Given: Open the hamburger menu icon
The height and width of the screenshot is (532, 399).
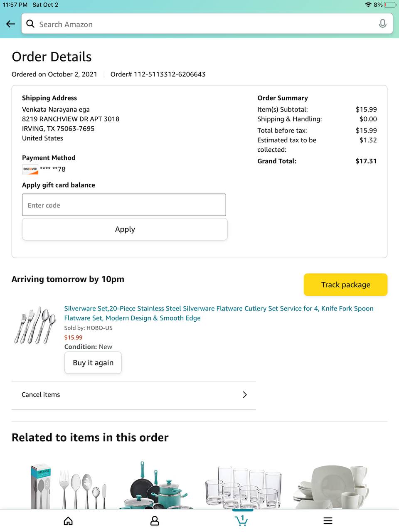Looking at the screenshot, I should point(328,521).
